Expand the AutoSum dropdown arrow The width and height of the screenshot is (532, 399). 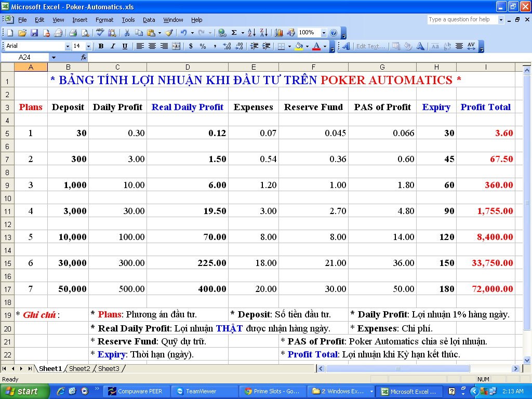243,33
